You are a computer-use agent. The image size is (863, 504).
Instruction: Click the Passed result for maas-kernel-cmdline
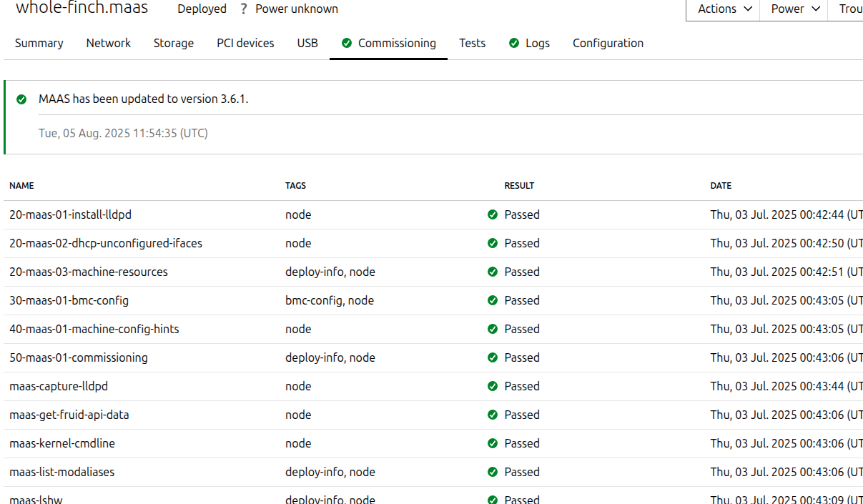click(x=522, y=443)
